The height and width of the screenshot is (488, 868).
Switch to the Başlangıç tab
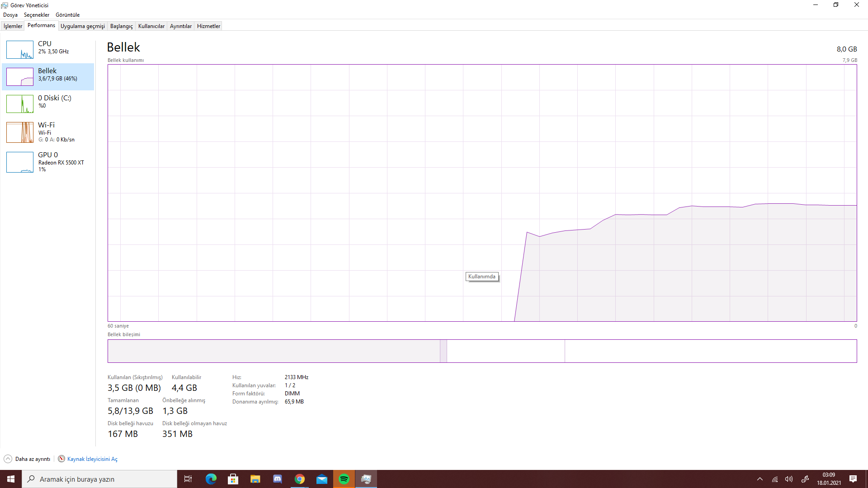pyautogui.click(x=122, y=26)
